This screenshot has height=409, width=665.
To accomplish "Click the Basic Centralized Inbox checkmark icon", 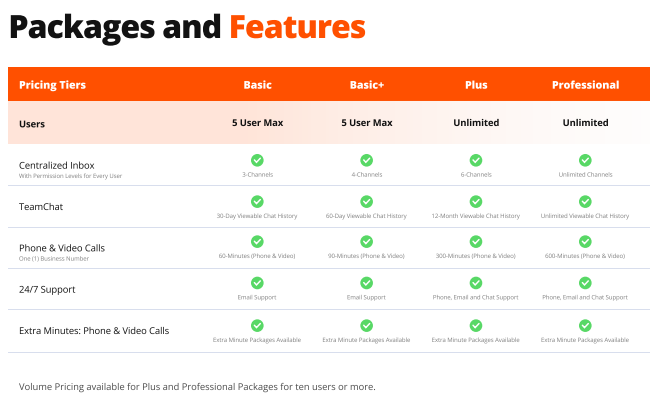I will [257, 160].
